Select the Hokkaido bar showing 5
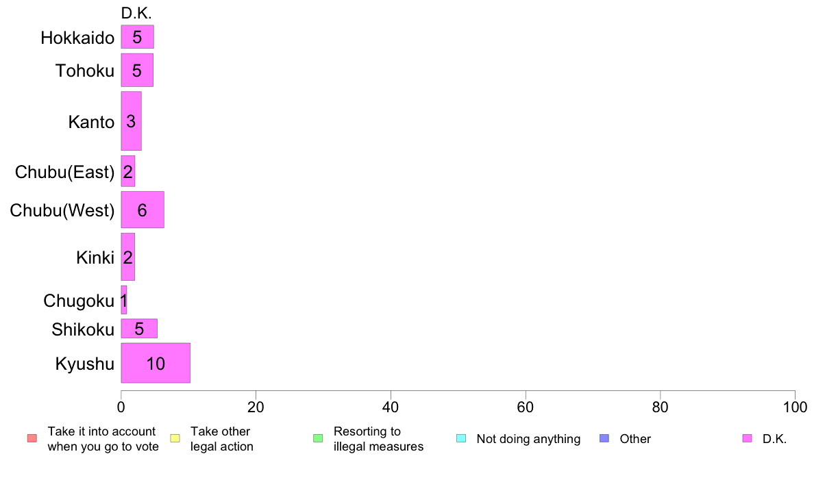Screen dimensions: 814x504 138,37
